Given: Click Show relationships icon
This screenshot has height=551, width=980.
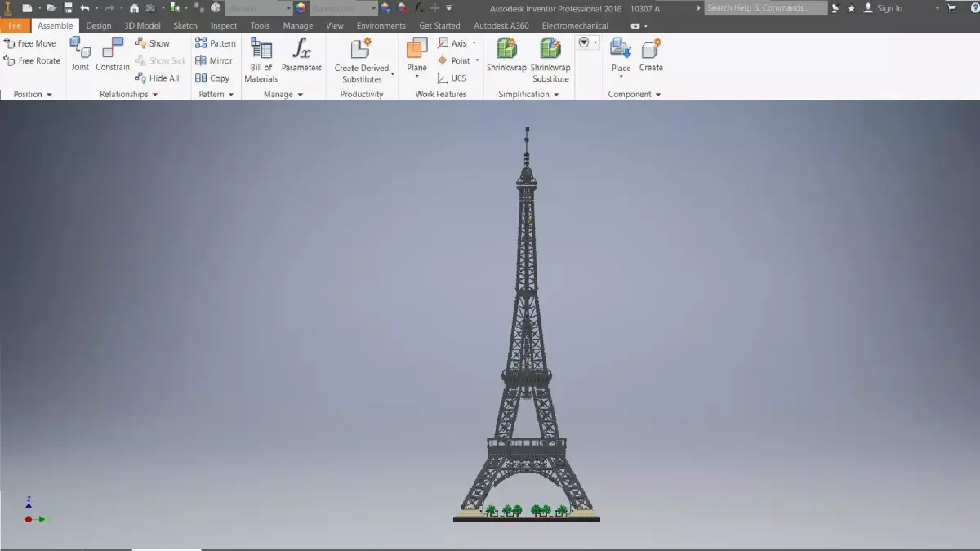Looking at the screenshot, I should tap(141, 43).
